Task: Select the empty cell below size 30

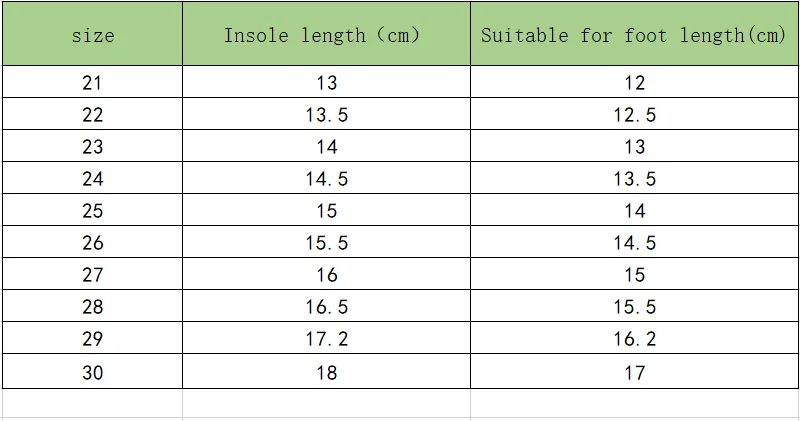Action: 92,403
